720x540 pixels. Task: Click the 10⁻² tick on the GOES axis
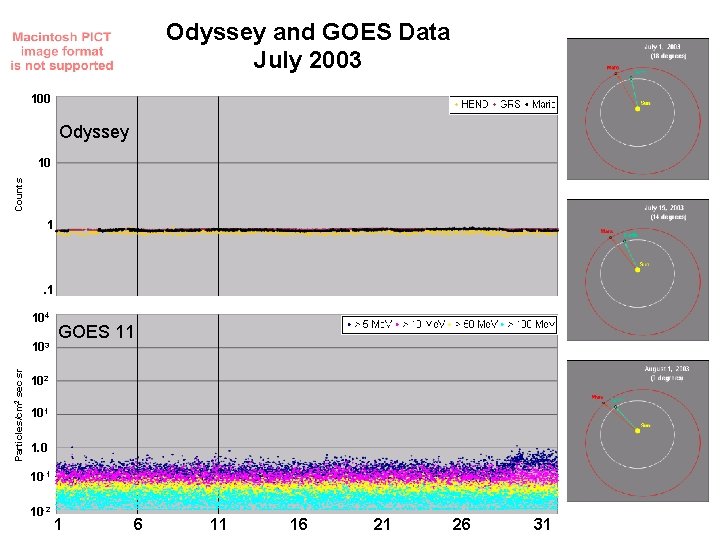(40, 511)
